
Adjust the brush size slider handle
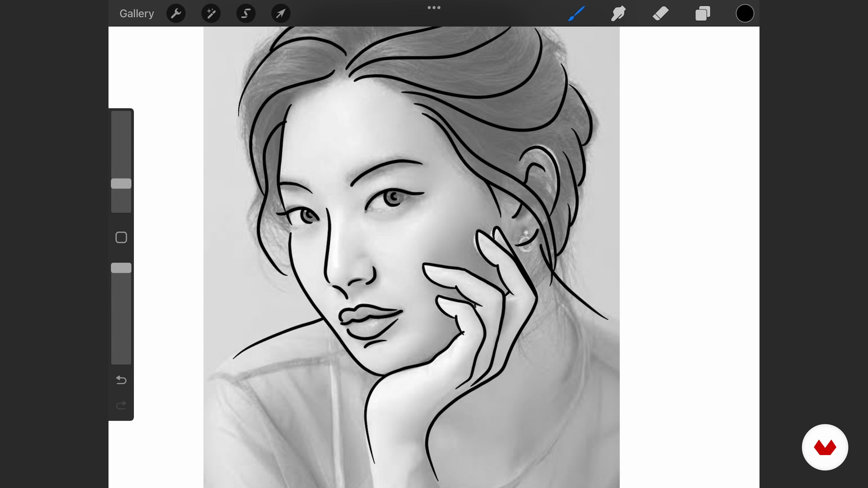pyautogui.click(x=121, y=183)
